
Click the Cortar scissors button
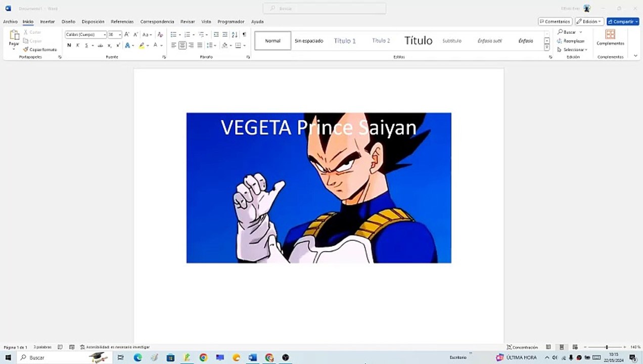[32, 32]
